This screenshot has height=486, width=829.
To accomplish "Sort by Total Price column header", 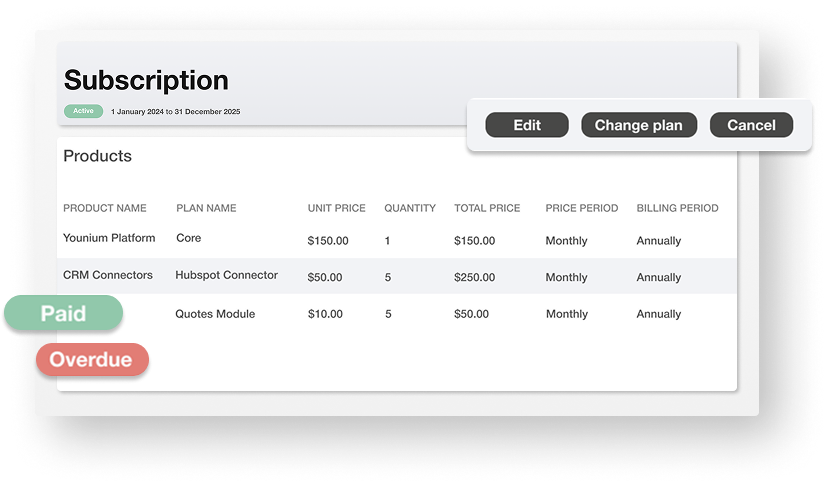I will [487, 208].
